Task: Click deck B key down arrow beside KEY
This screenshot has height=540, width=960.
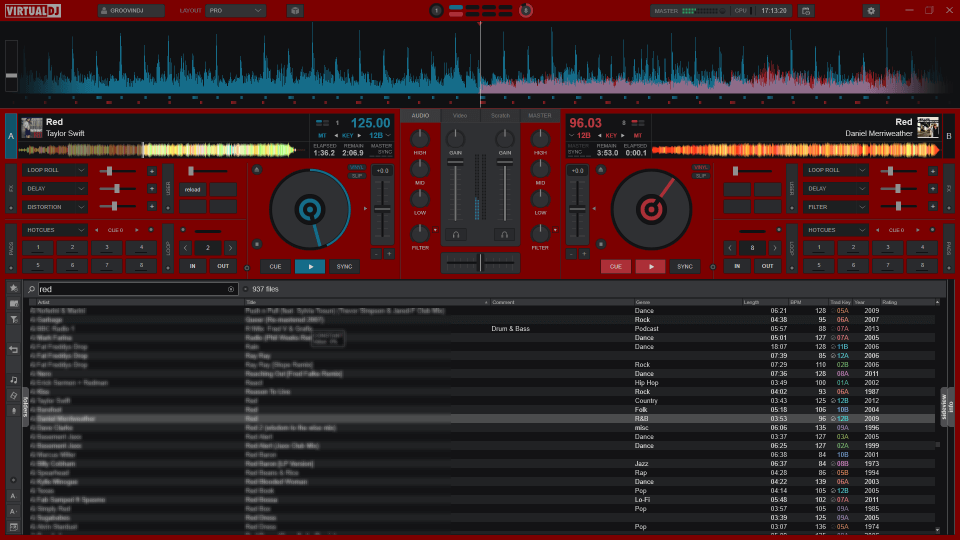Action: (599, 135)
